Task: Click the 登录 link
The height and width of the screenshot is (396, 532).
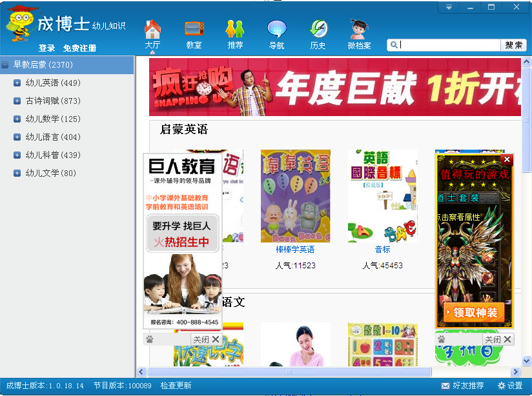Action: click(x=47, y=48)
